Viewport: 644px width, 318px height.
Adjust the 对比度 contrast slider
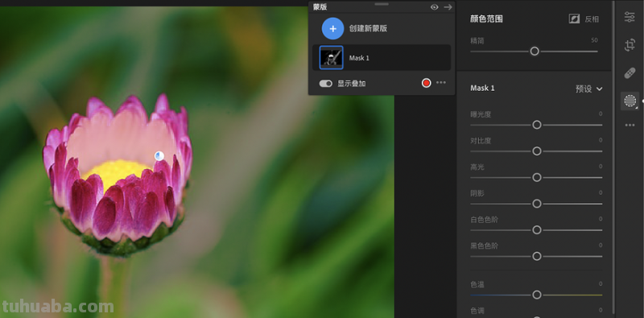[536, 151]
